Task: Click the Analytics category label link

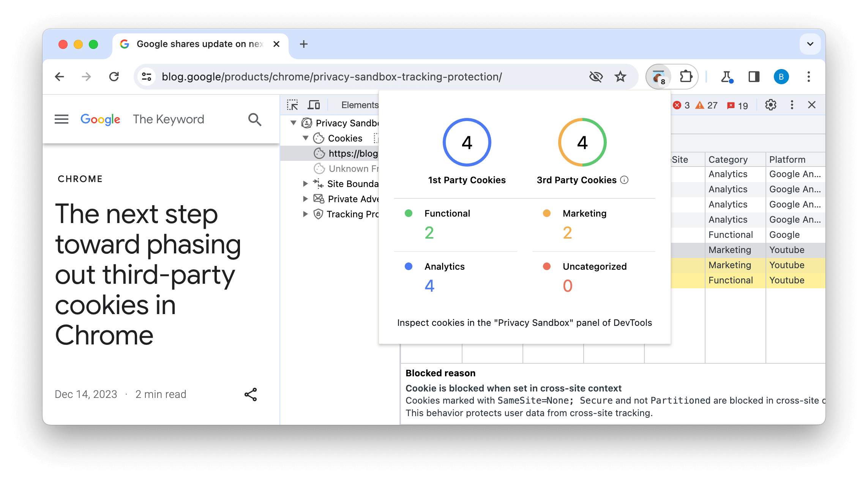Action: [444, 267]
